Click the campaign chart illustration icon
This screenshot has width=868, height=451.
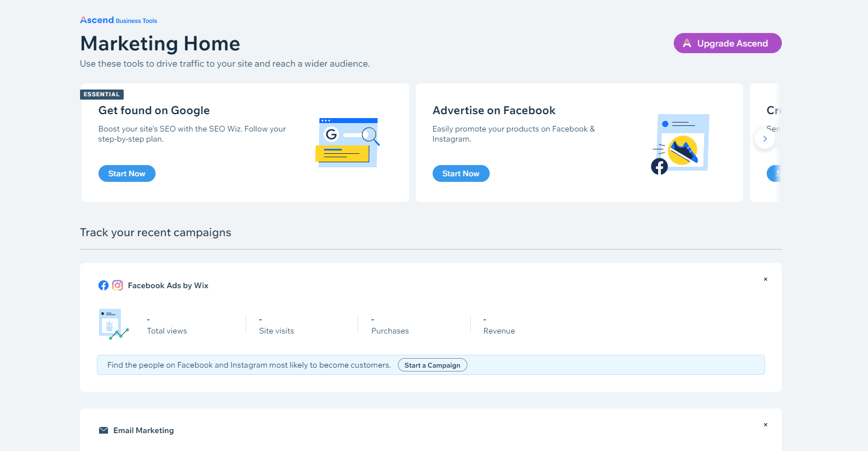point(114,324)
